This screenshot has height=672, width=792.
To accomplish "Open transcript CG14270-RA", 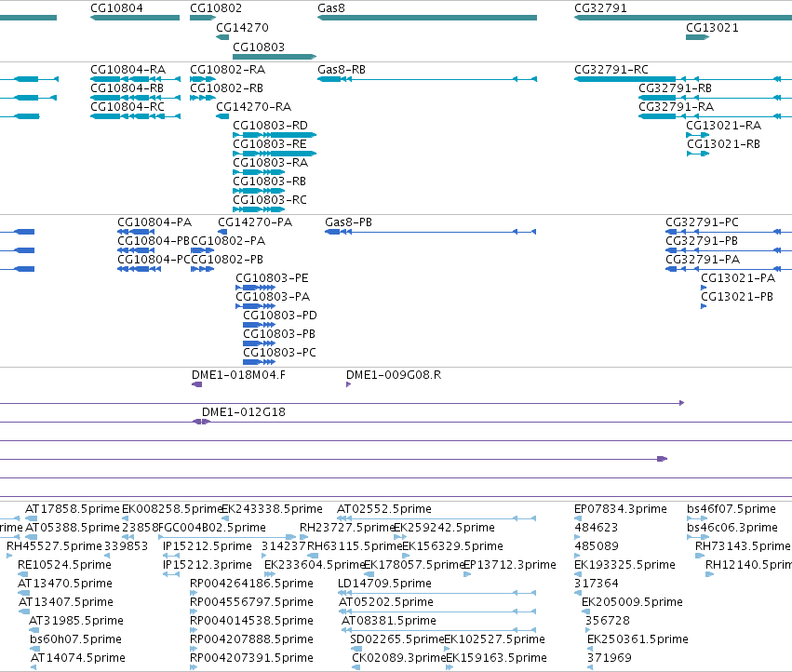I will [x=222, y=116].
